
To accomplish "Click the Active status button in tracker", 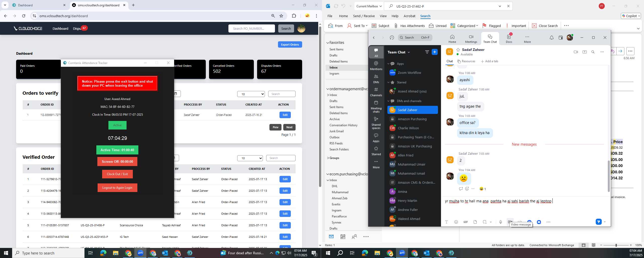I will (117, 125).
